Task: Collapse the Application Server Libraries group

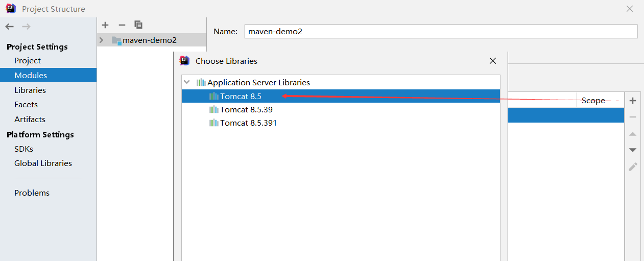Action: click(x=187, y=82)
